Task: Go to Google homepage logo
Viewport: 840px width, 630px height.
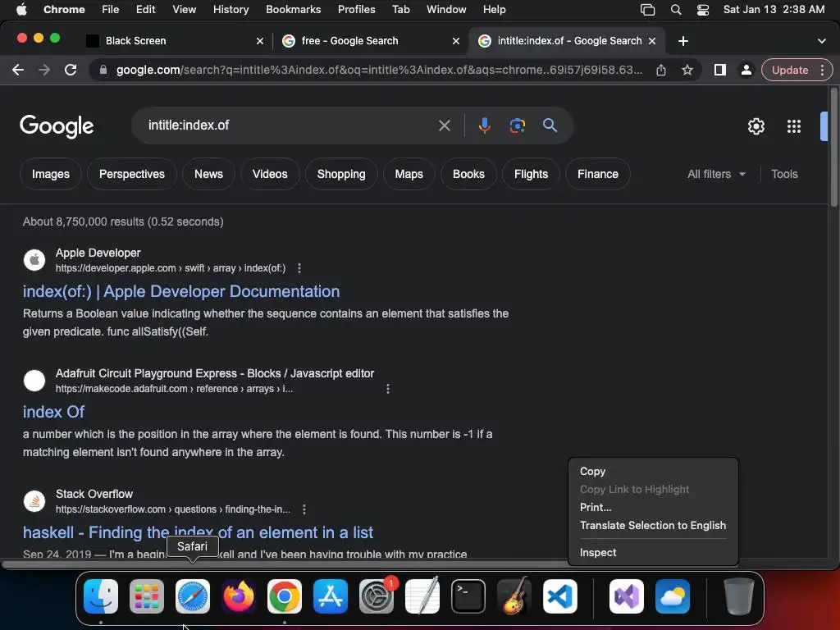Action: coord(57,126)
